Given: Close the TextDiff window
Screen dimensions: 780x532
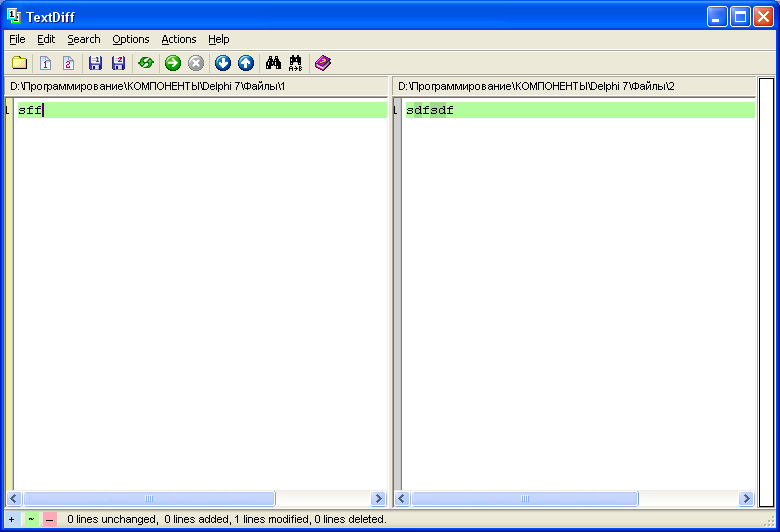Looking at the screenshot, I should coord(763,17).
